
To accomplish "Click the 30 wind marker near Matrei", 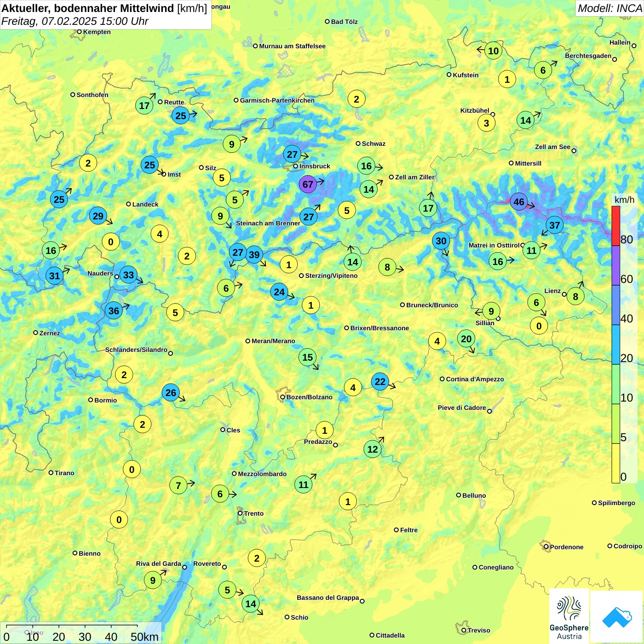I will coord(441,241).
